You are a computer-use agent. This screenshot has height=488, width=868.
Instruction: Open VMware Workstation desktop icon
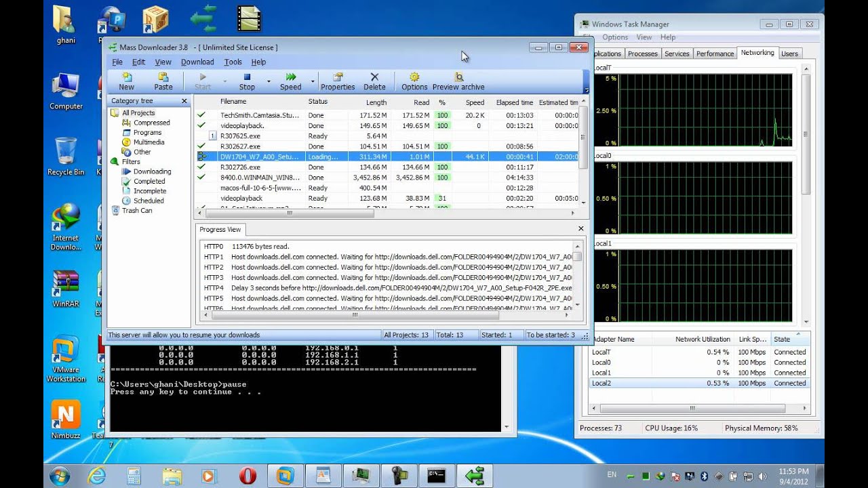click(66, 359)
